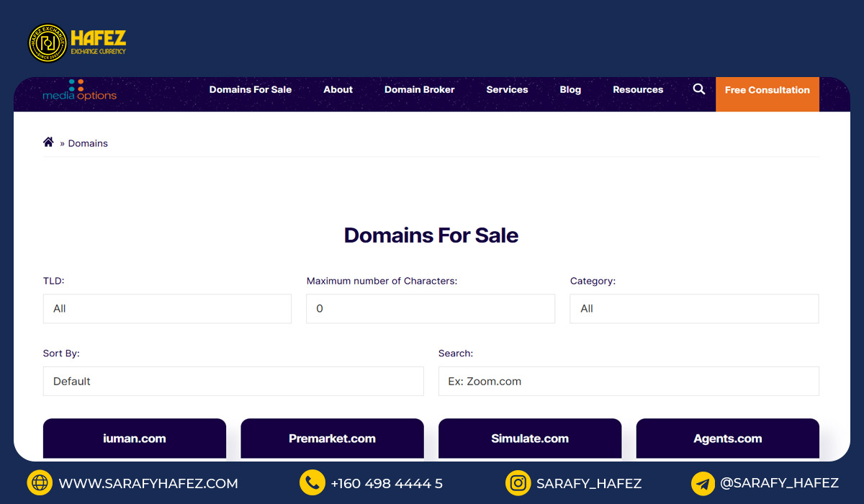Open the TLD dropdown
This screenshot has width=864, height=504.
(x=167, y=309)
